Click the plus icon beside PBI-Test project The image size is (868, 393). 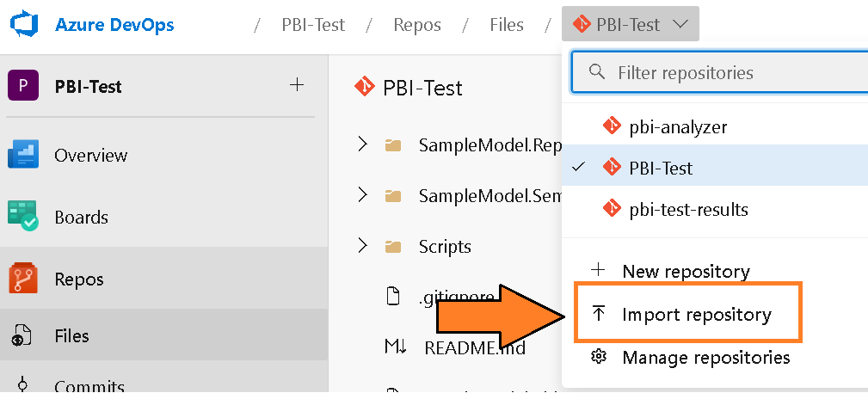pos(297,84)
